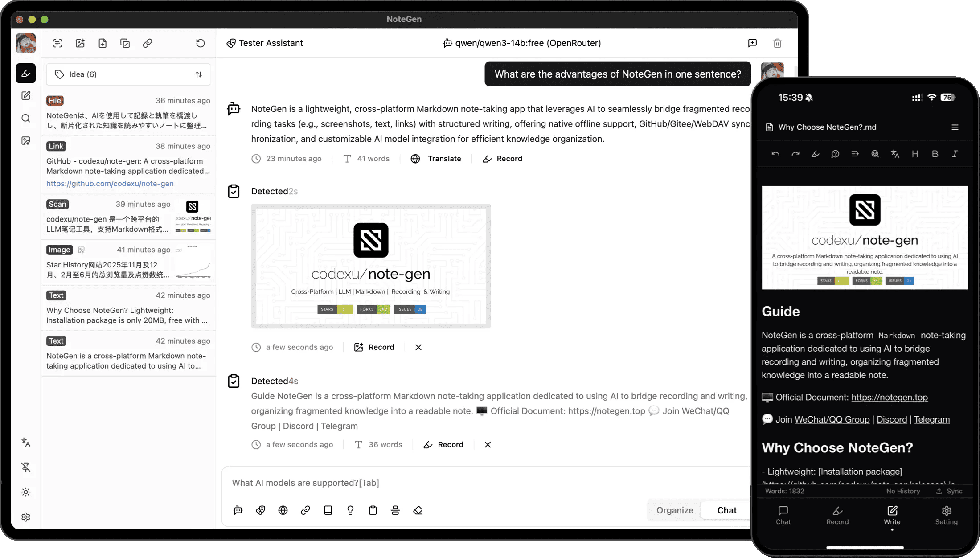The height and width of the screenshot is (558, 980).
Task: Open the Tester Assistant prompt selector
Action: (x=265, y=43)
